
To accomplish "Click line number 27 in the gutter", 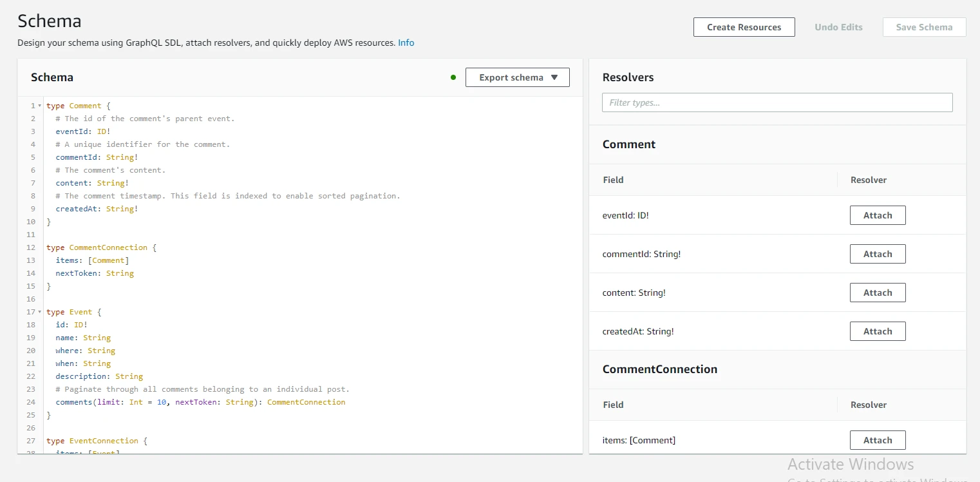I will pyautogui.click(x=31, y=441).
